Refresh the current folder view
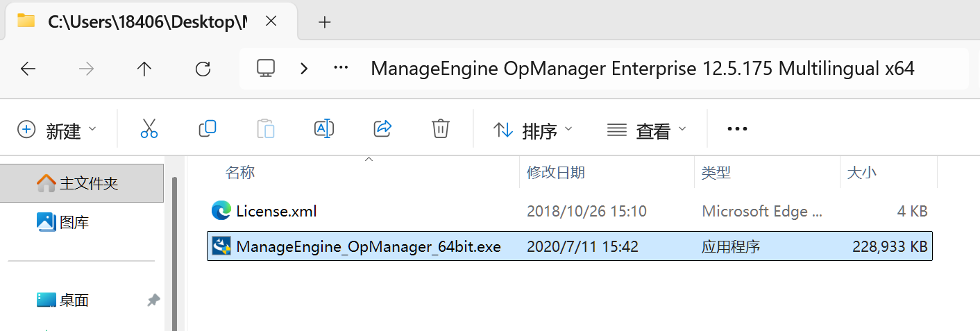Image resolution: width=980 pixels, height=331 pixels. pos(203,69)
